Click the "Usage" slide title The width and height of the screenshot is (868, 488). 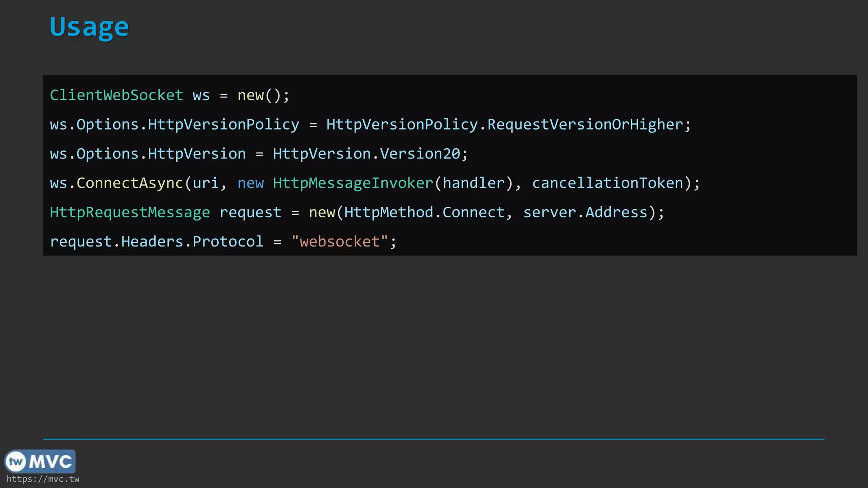(89, 28)
